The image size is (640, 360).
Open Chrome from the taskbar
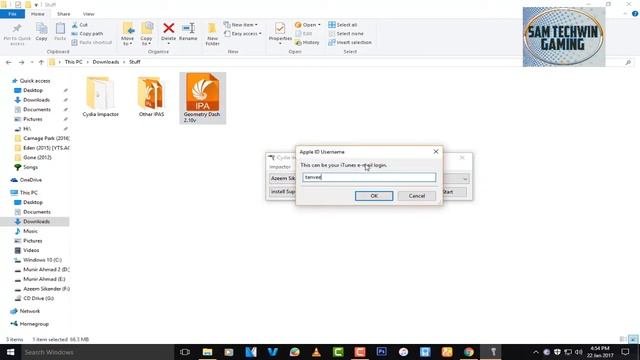point(469,352)
